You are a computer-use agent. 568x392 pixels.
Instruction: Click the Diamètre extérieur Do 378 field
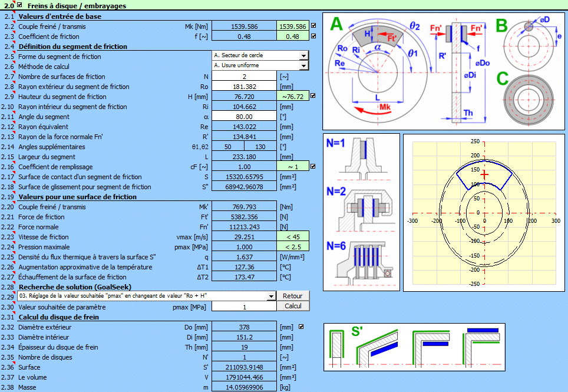pos(244,327)
